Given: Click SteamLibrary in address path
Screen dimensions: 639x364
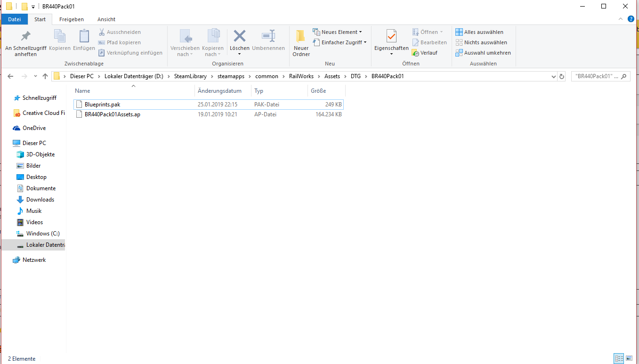Looking at the screenshot, I should tap(190, 76).
